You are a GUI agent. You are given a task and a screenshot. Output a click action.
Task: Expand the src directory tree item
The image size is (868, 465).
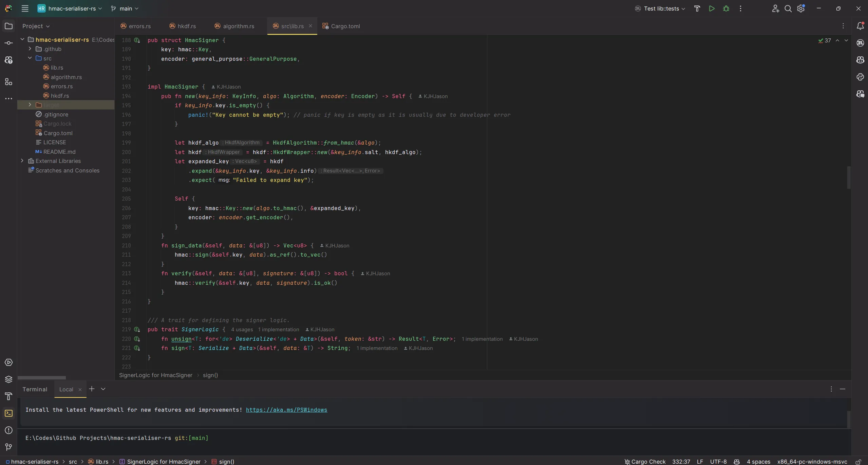(x=29, y=59)
